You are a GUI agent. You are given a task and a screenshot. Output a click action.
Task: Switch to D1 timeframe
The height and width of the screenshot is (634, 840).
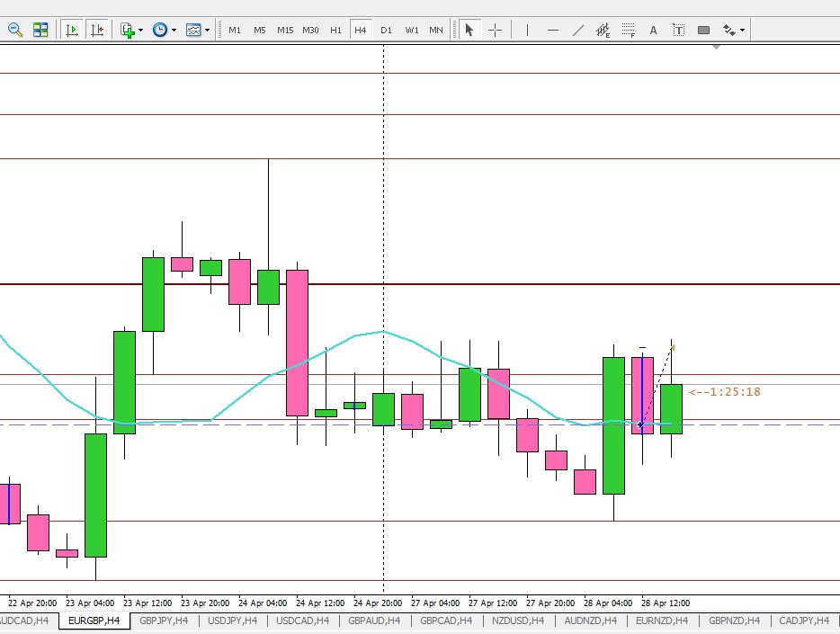pyautogui.click(x=386, y=31)
